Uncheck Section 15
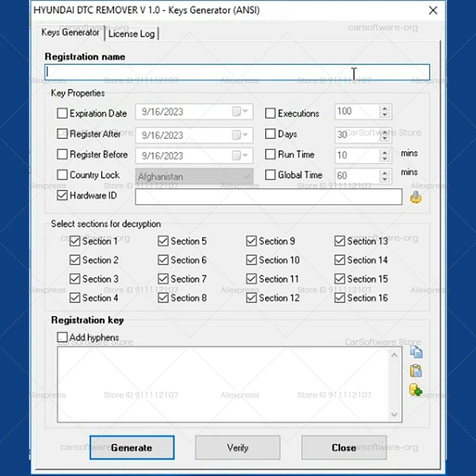This screenshot has height=476, width=476. [340, 278]
